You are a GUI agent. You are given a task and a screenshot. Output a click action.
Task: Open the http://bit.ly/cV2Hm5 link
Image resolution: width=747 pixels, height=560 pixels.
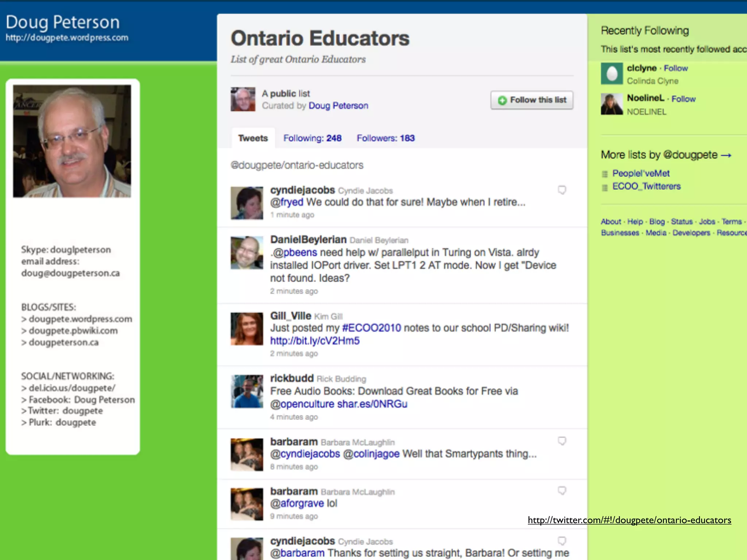315,341
